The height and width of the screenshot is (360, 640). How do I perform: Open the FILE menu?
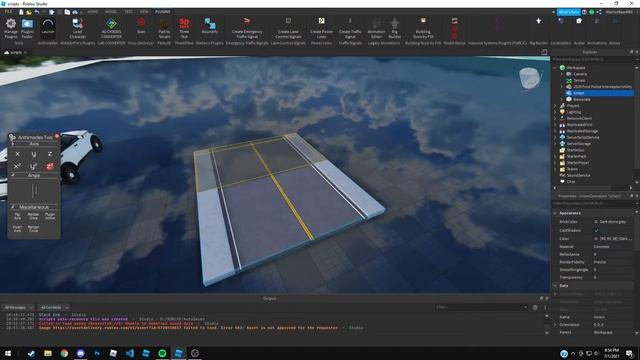click(x=8, y=12)
